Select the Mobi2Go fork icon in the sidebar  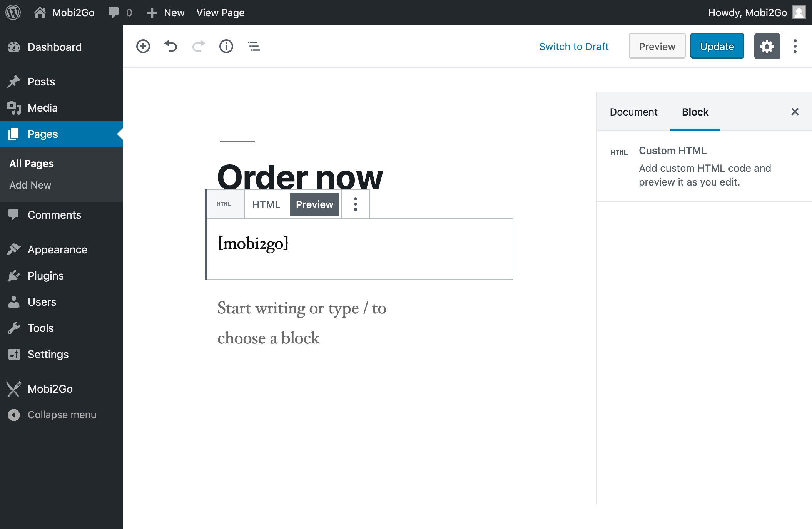point(14,389)
